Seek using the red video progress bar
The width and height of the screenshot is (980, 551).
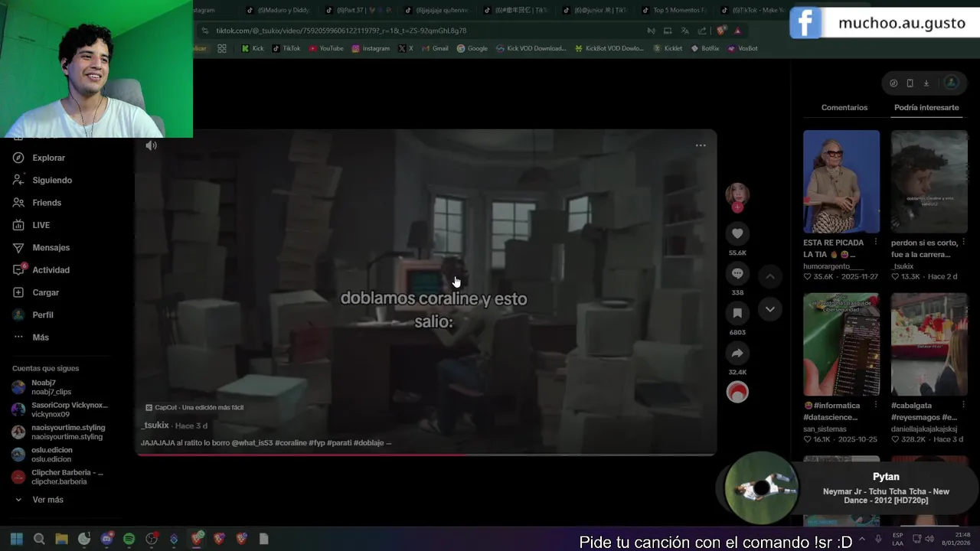click(x=426, y=455)
